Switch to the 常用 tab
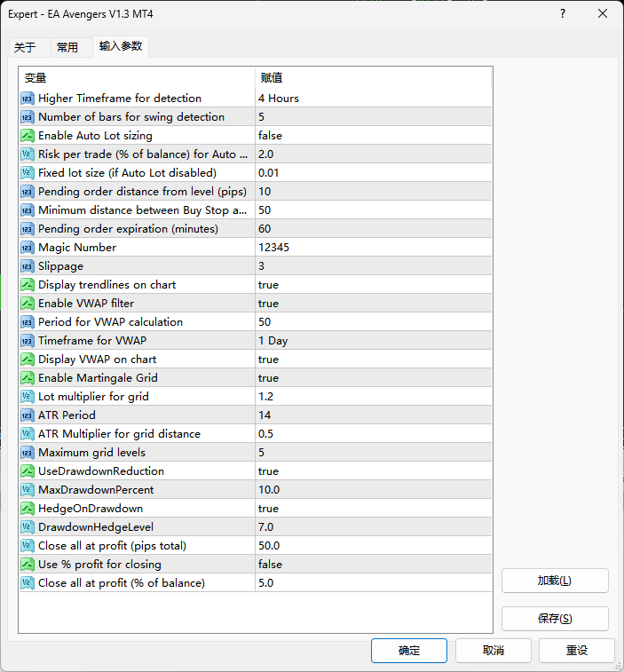The width and height of the screenshot is (624, 672). pos(71,47)
